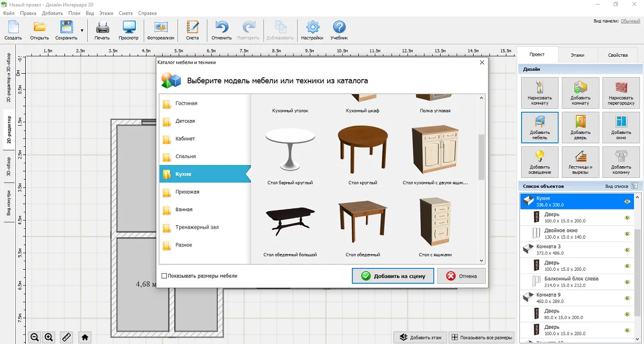Select Добавить освещение lightbulb icon

(x=539, y=161)
